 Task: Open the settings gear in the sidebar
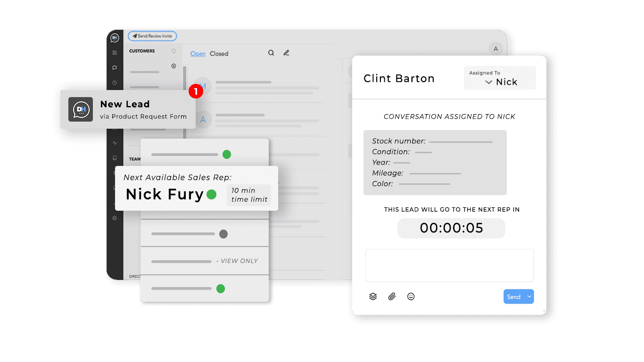coord(114,218)
